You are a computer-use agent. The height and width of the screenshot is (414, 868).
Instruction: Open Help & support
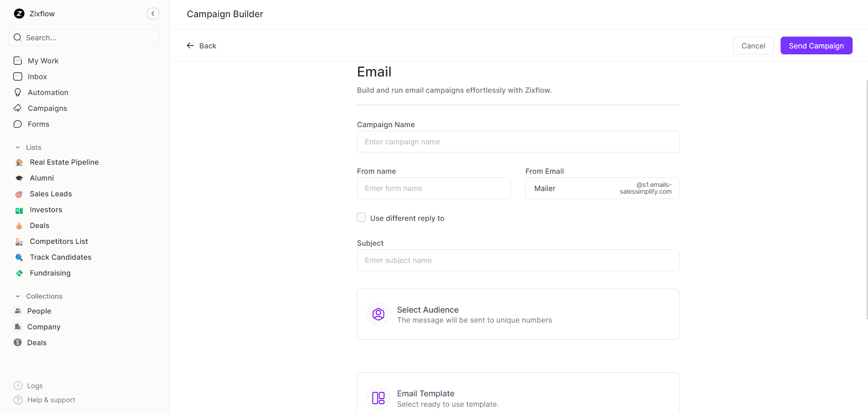(51, 400)
